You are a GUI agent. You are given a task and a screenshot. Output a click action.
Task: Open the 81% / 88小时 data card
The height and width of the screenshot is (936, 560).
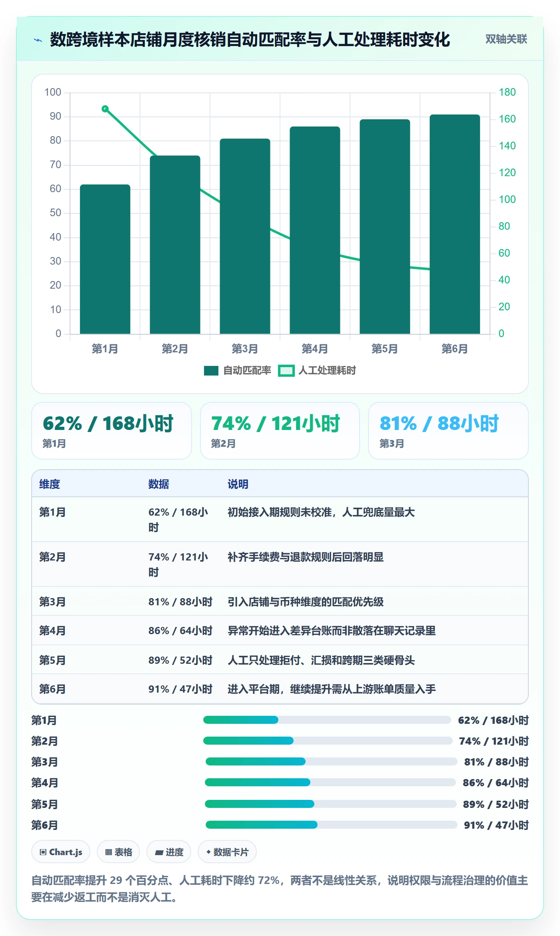448,431
